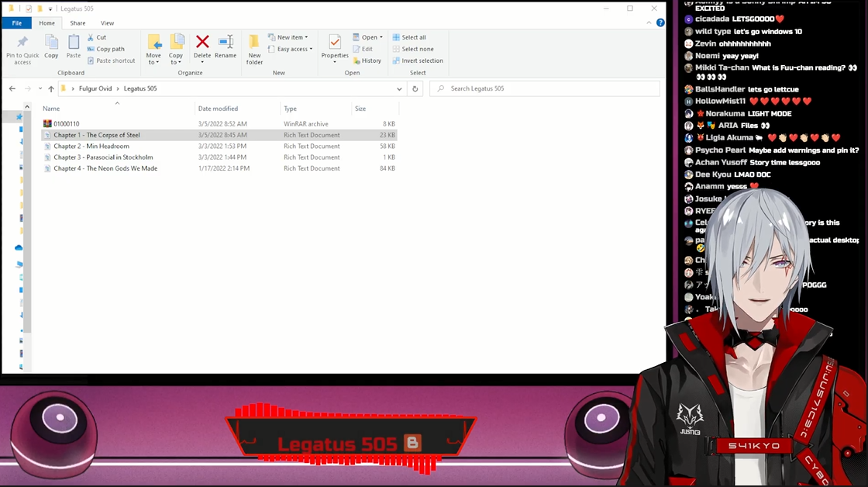Click the Copy icon in Clipboard group
This screenshot has width=868, height=487.
coord(51,44)
